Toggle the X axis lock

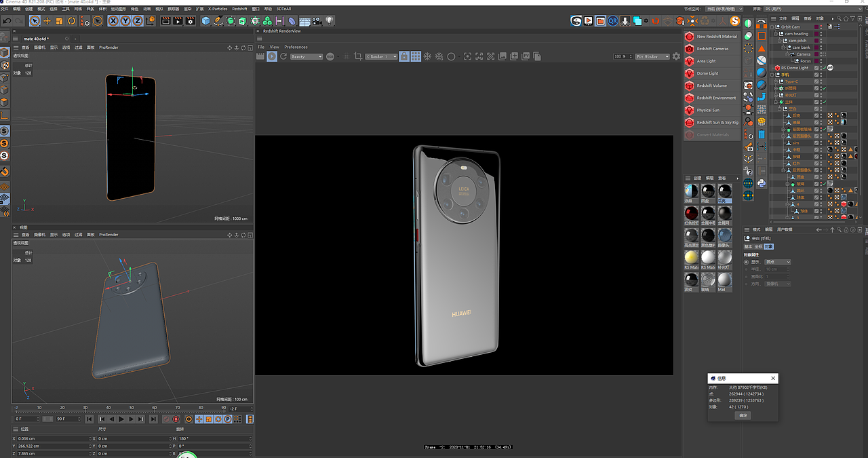point(114,21)
